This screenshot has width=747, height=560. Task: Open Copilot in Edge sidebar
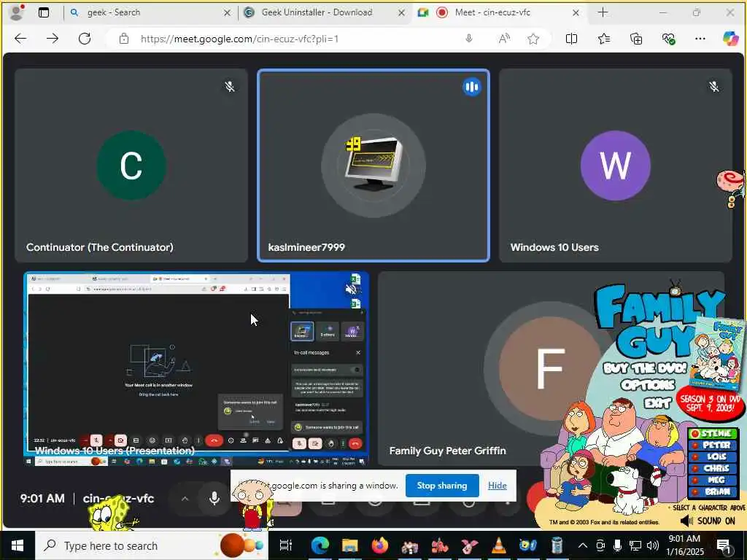[730, 39]
